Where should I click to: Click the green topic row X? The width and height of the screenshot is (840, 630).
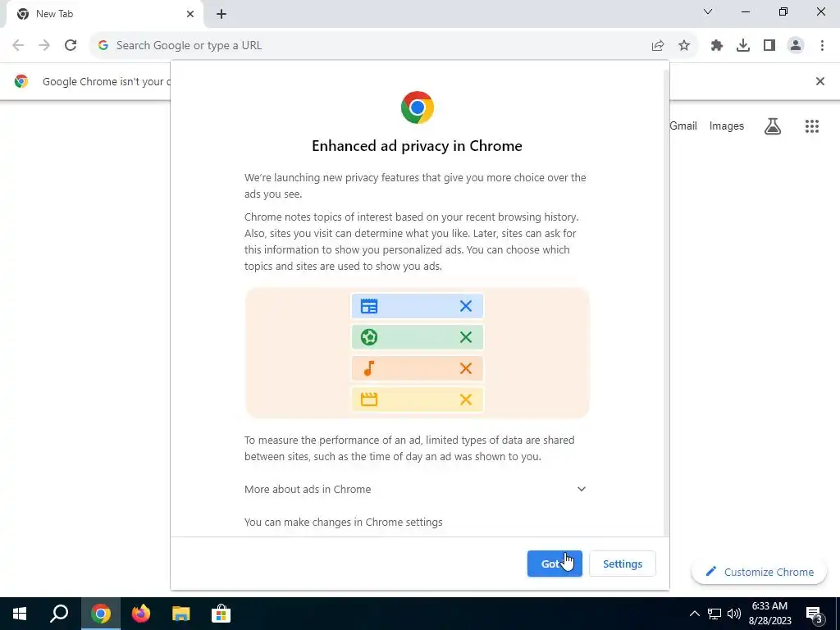[466, 337]
